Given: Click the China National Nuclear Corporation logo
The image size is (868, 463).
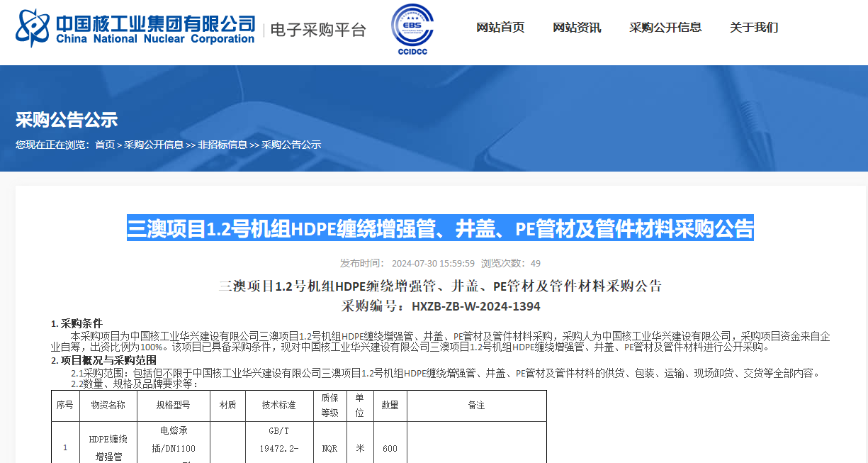Looking at the screenshot, I should (x=135, y=28).
